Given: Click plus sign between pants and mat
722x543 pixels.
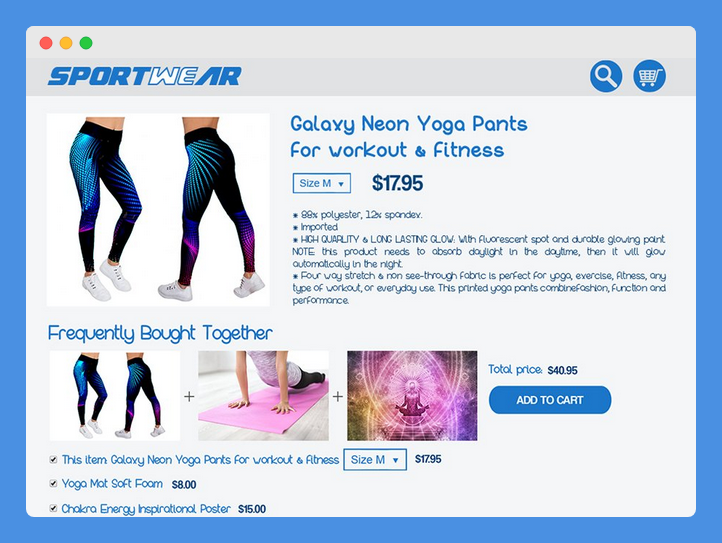Looking at the screenshot, I should click(189, 397).
